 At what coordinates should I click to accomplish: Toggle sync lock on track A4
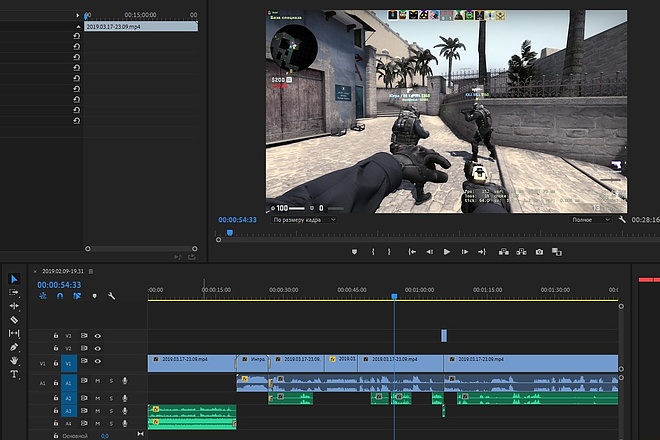[84, 423]
